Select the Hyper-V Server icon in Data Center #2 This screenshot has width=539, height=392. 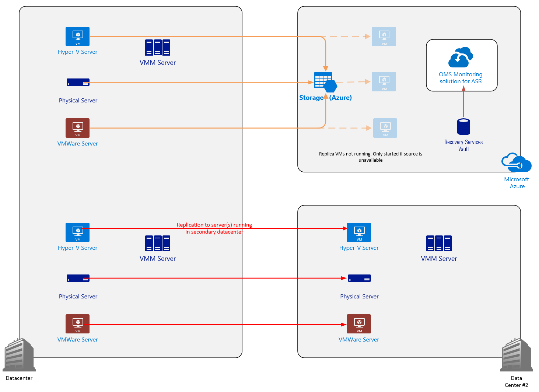pyautogui.click(x=359, y=232)
